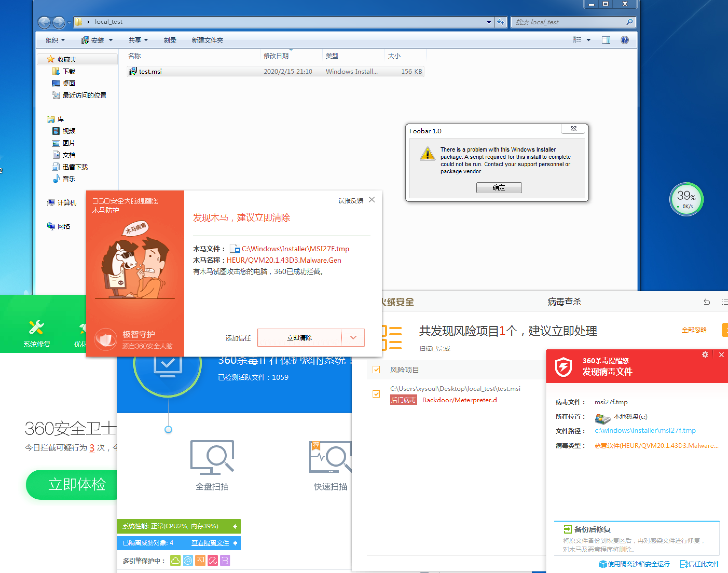Open settings gear in 360杀毒 alert
728x573 pixels.
pos(705,354)
